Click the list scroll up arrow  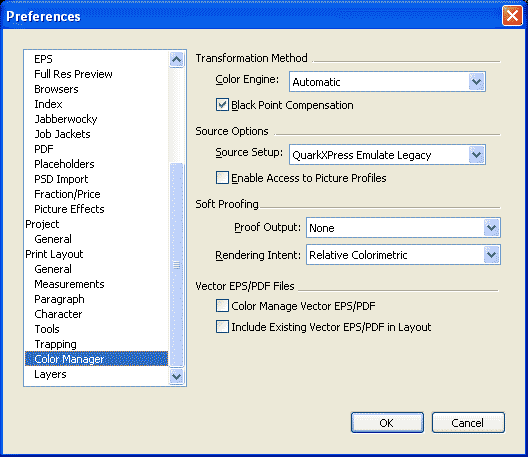[x=176, y=60]
